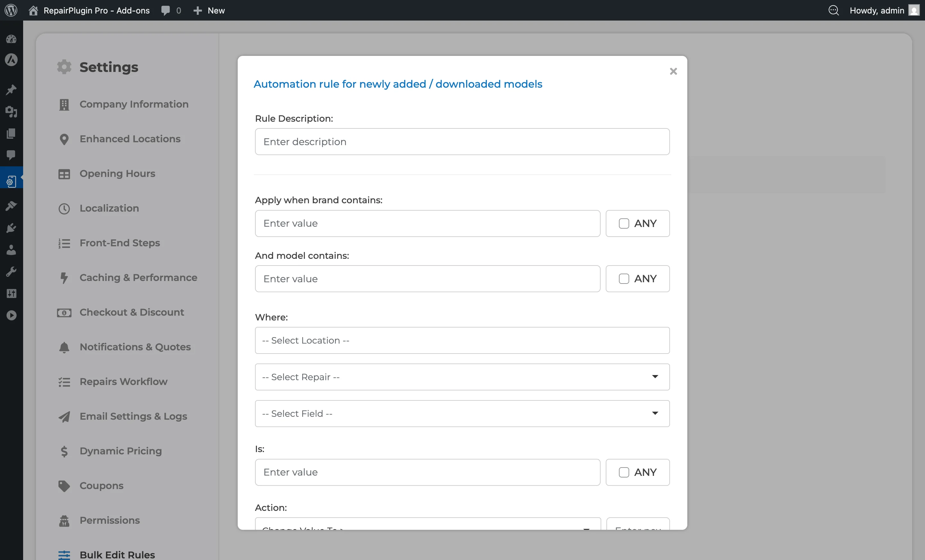Open Repairs Workflow settings

coord(123,381)
